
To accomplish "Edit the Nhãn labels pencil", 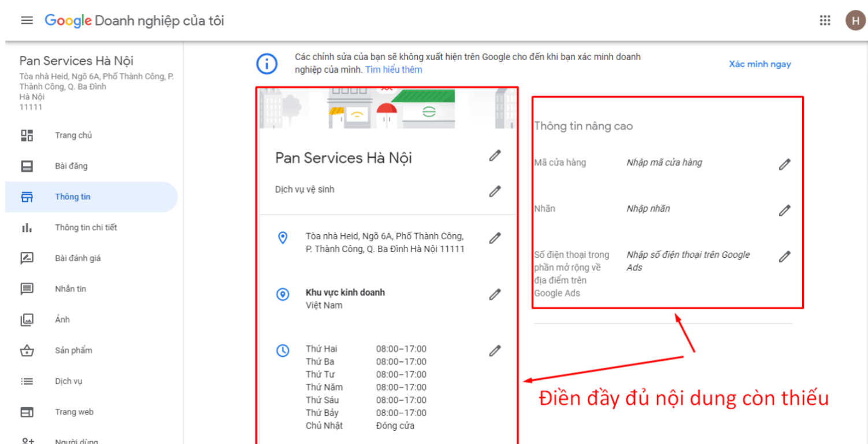I will point(784,210).
